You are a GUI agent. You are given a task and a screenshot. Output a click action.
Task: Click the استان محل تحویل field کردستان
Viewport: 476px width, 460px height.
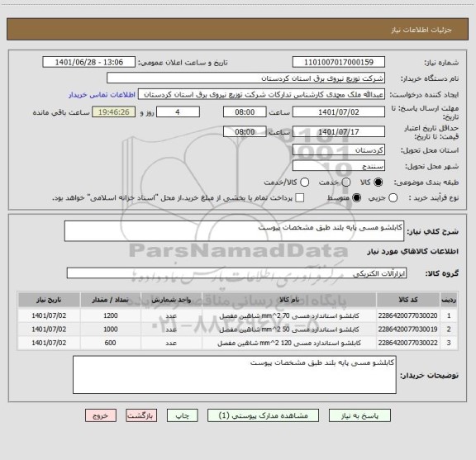tap(339, 150)
